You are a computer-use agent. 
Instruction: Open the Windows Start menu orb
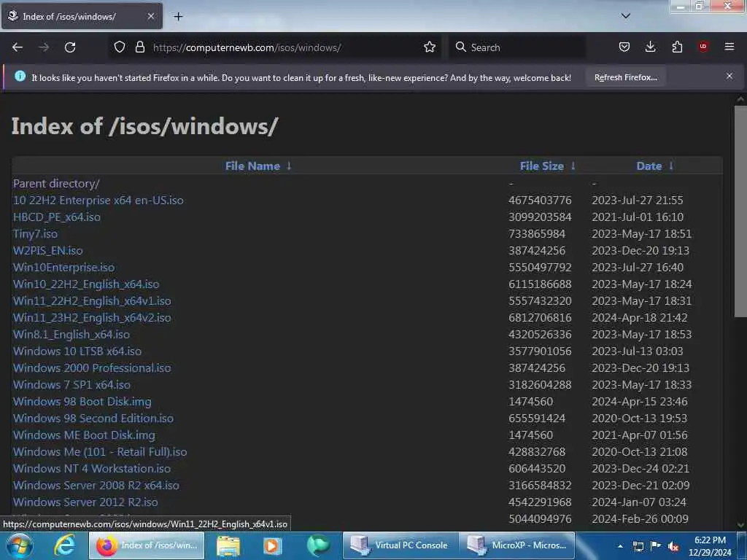pos(18,545)
